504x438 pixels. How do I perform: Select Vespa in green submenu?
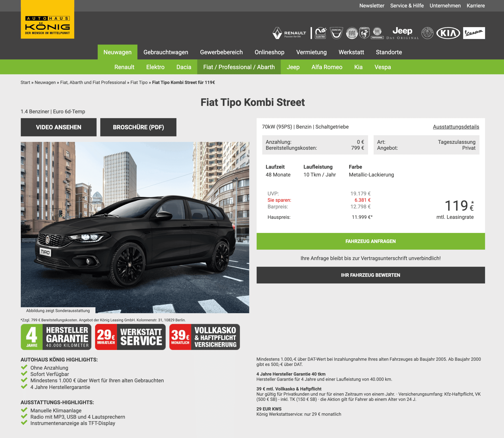383,67
